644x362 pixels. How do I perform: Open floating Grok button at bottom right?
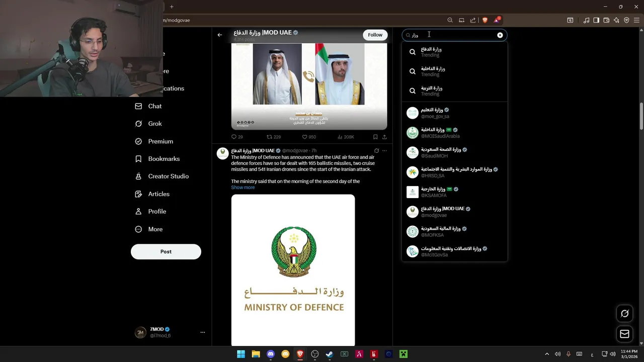pyautogui.click(x=624, y=313)
